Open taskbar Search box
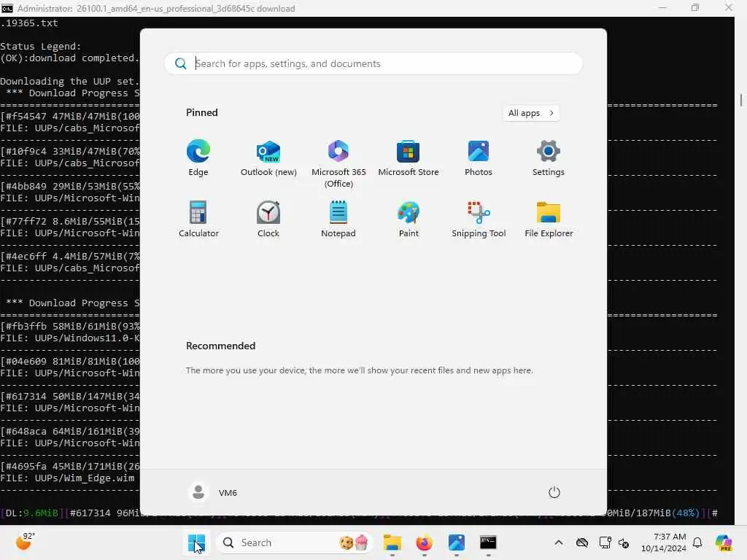The image size is (747, 560). (295, 542)
